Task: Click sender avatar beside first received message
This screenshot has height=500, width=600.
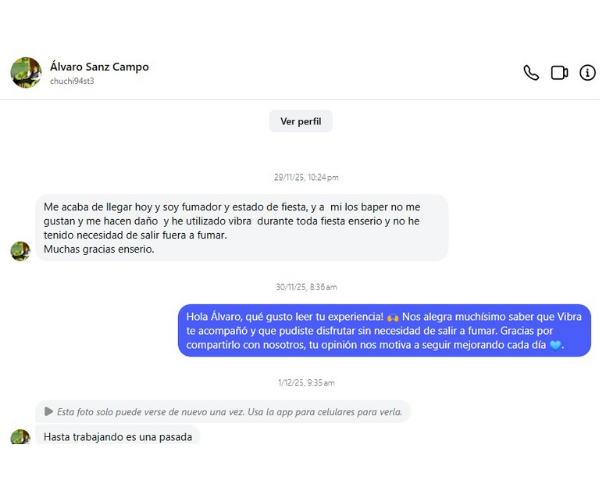Action: tap(20, 250)
